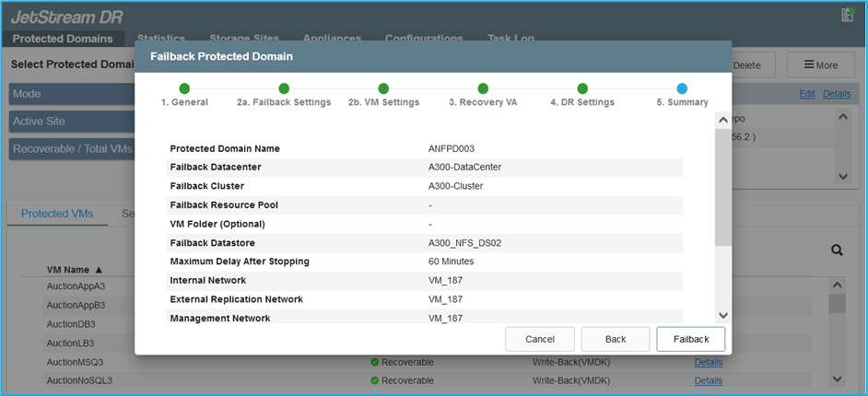Click the Failback button
The width and height of the screenshot is (868, 396).
690,339
